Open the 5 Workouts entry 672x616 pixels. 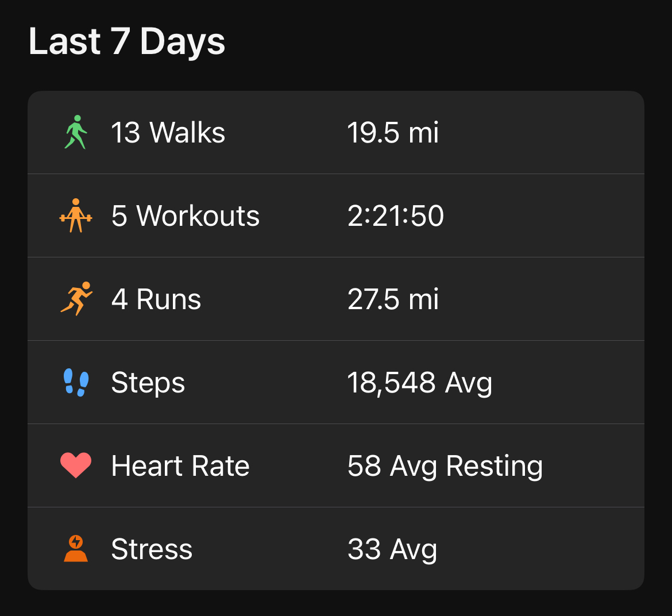pyautogui.click(x=185, y=216)
